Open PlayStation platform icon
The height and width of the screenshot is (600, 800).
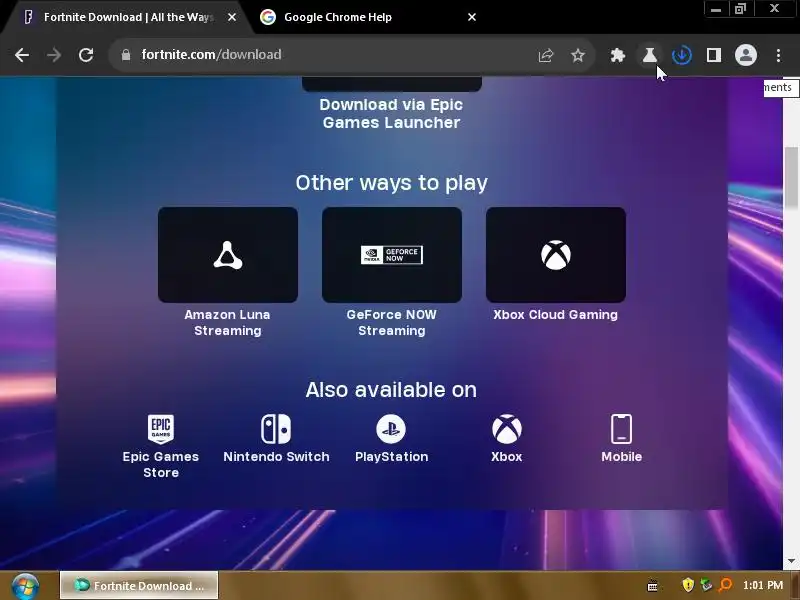391,429
